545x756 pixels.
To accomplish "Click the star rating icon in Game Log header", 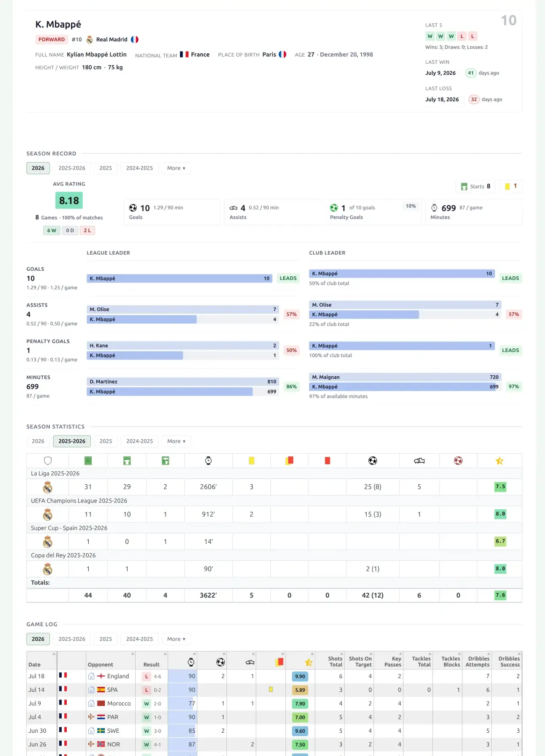I will coord(309,662).
